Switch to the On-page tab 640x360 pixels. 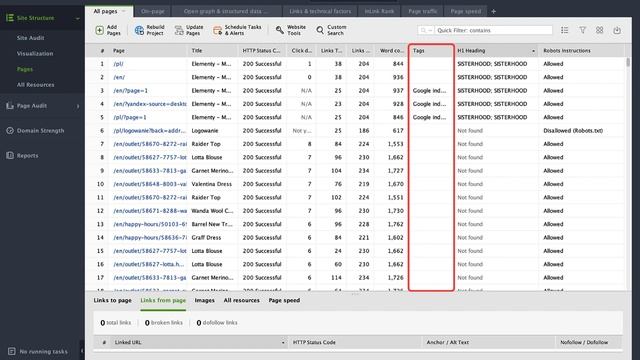click(152, 11)
